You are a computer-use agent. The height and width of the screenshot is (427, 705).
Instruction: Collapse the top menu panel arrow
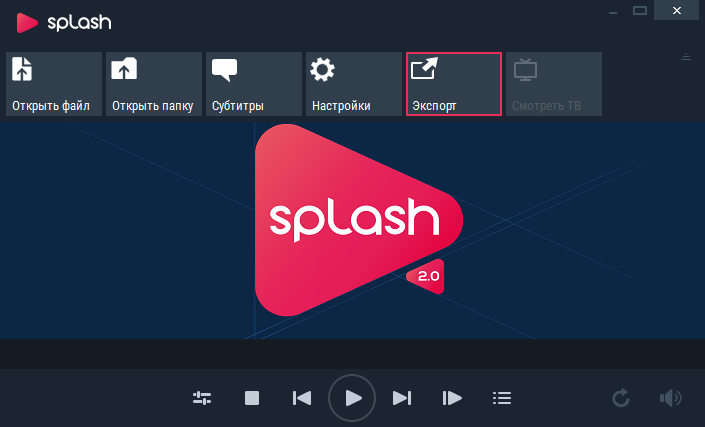(x=686, y=57)
